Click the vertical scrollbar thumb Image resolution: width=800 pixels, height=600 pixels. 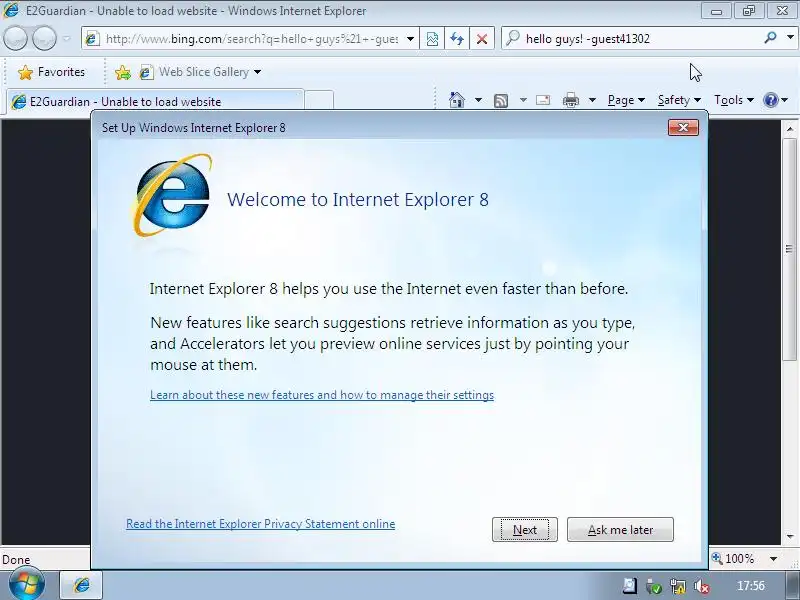pyautogui.click(x=790, y=249)
